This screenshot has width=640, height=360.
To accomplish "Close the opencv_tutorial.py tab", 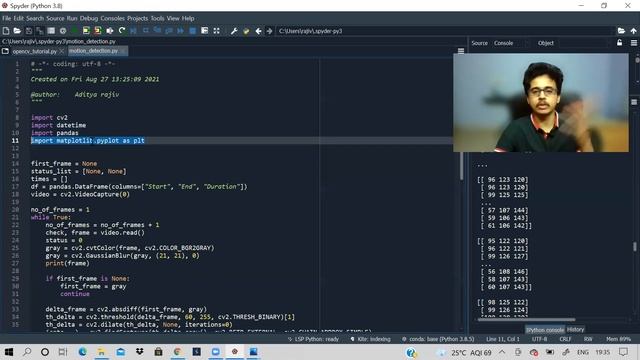I will click(x=62, y=51).
